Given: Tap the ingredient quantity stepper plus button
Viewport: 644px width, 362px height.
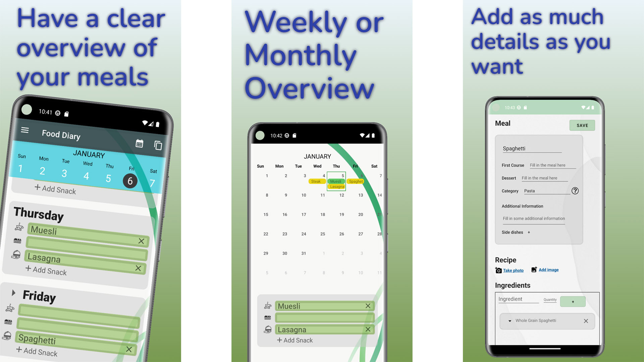Looking at the screenshot, I should click(x=573, y=301).
